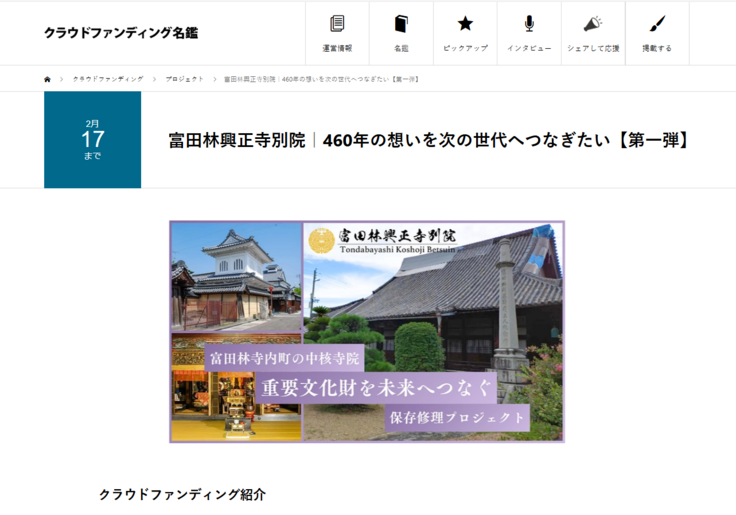
Task: Click the last breadcrumb with the project title
Action: pyautogui.click(x=320, y=79)
